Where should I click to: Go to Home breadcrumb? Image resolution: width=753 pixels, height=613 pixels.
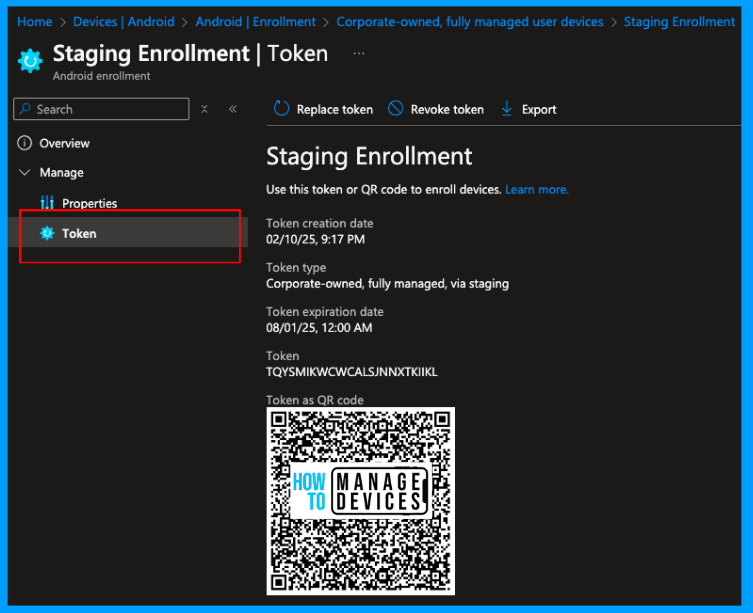click(35, 22)
